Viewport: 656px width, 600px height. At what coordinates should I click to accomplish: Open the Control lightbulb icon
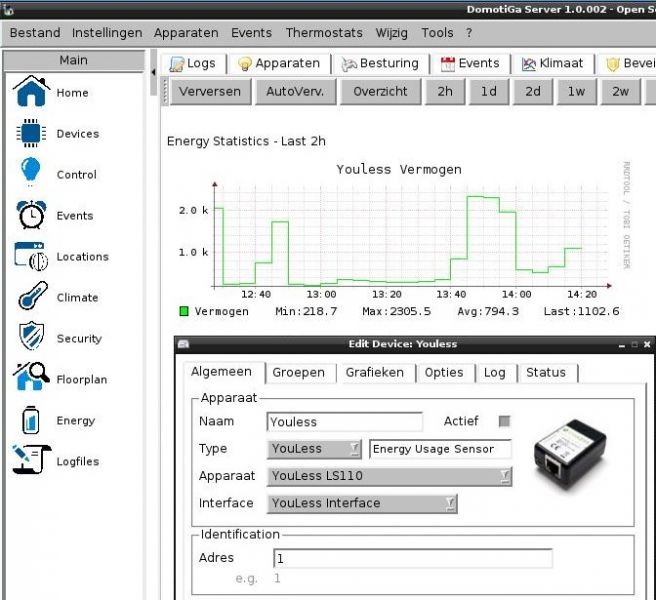[32, 173]
